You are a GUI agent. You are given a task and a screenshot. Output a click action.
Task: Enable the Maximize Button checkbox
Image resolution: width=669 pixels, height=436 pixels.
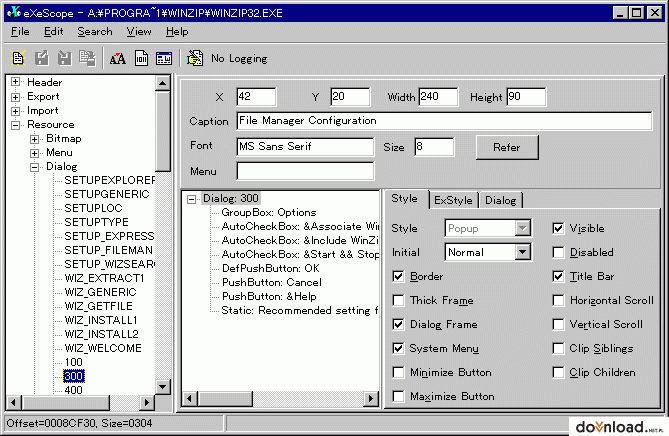coord(398,396)
